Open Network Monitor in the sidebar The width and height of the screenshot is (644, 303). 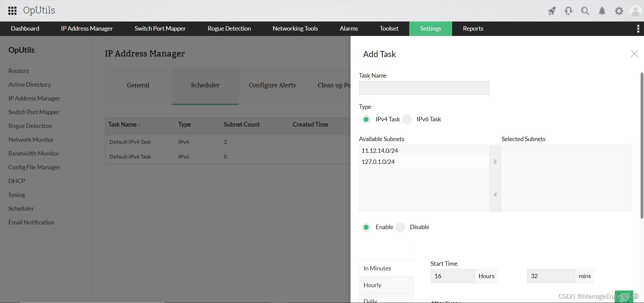[x=31, y=140]
